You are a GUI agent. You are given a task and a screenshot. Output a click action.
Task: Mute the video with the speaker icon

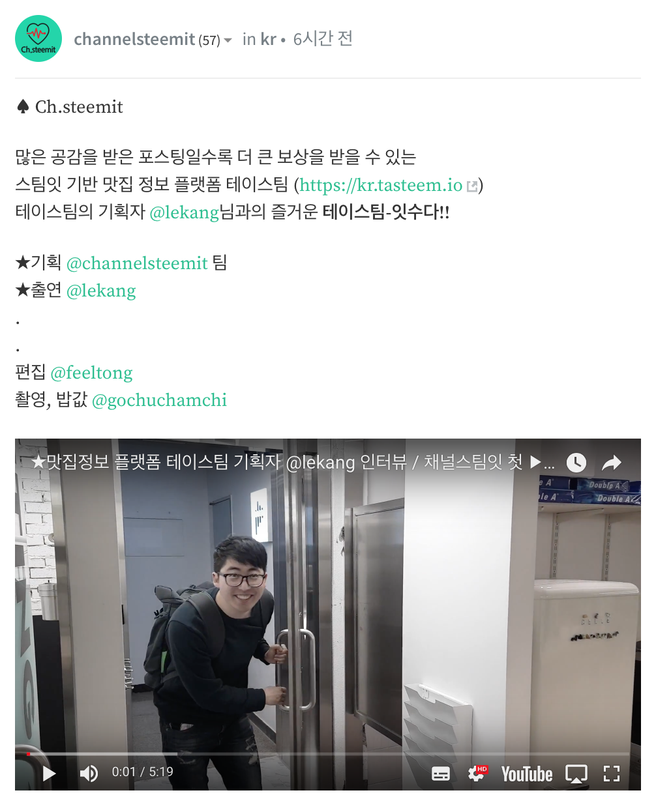pyautogui.click(x=89, y=774)
